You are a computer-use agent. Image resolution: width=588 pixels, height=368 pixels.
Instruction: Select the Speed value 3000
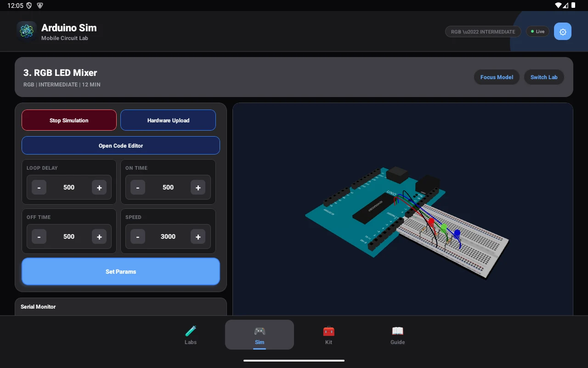[168, 236]
